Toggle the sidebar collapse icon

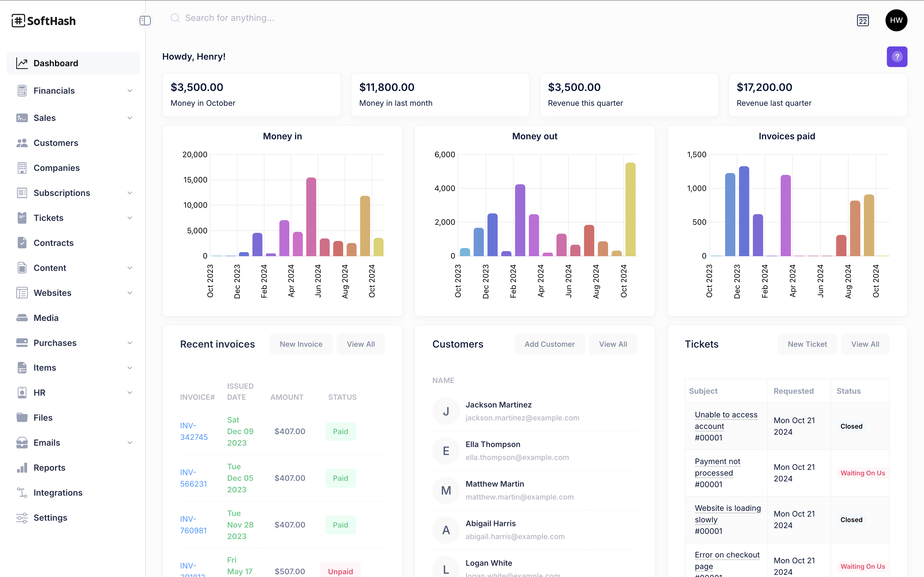[x=145, y=21]
